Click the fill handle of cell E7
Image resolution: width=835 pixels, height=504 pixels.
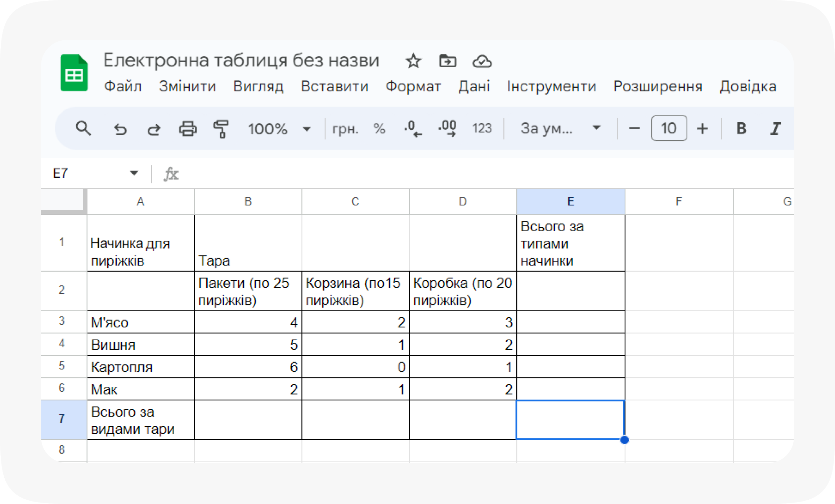tap(625, 440)
